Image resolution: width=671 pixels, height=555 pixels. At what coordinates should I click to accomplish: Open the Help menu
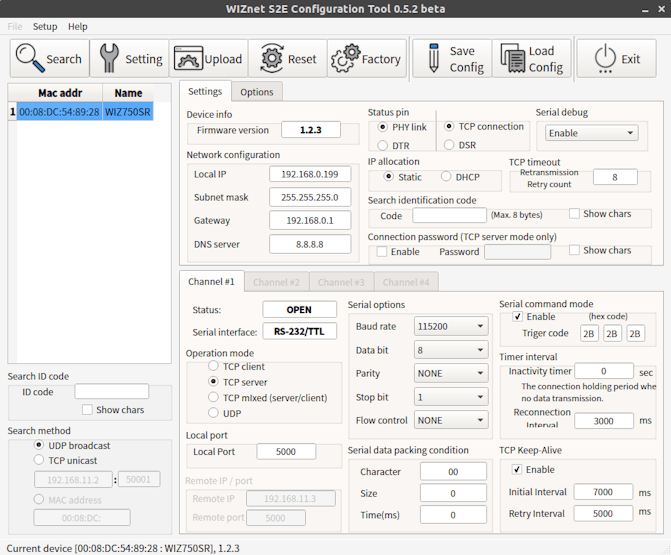click(x=77, y=27)
